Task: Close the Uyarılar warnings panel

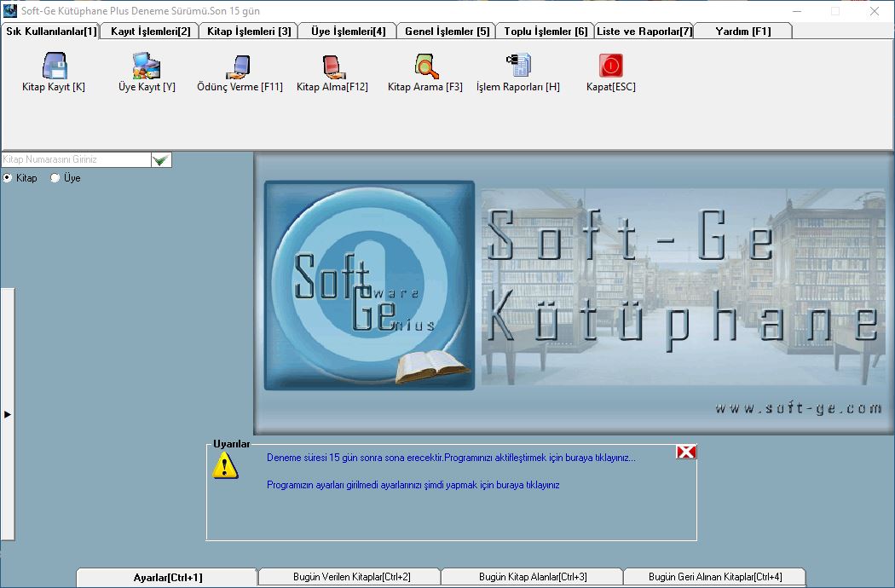Action: click(685, 453)
